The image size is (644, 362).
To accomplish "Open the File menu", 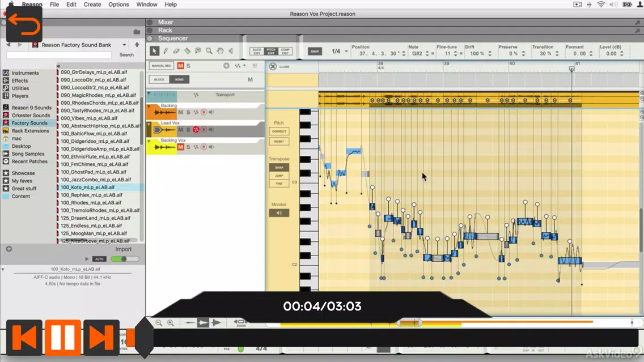I will click(x=54, y=5).
